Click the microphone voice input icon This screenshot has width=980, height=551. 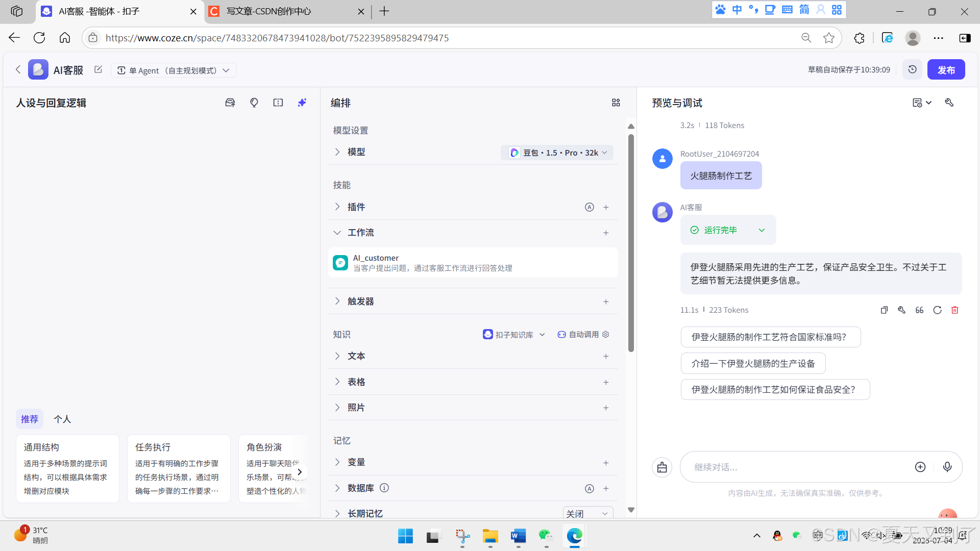point(947,467)
